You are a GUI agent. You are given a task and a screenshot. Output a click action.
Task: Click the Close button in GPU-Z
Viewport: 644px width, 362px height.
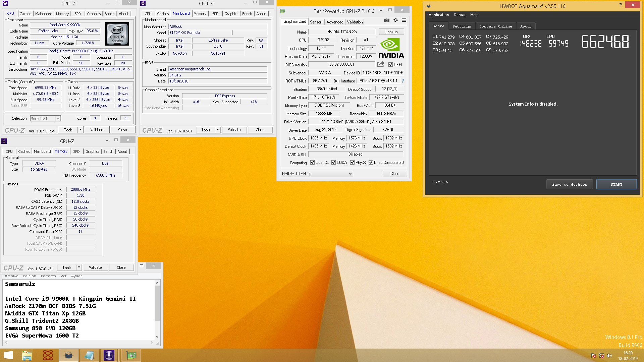pos(394,173)
